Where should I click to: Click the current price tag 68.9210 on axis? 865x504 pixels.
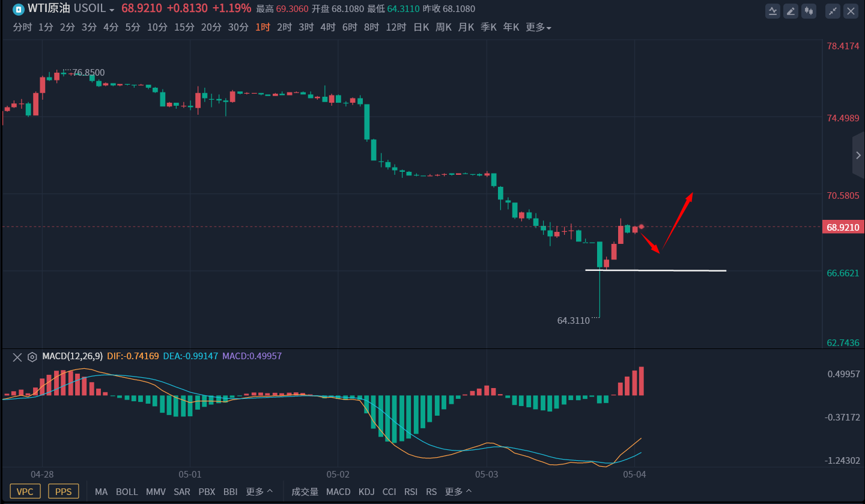843,227
